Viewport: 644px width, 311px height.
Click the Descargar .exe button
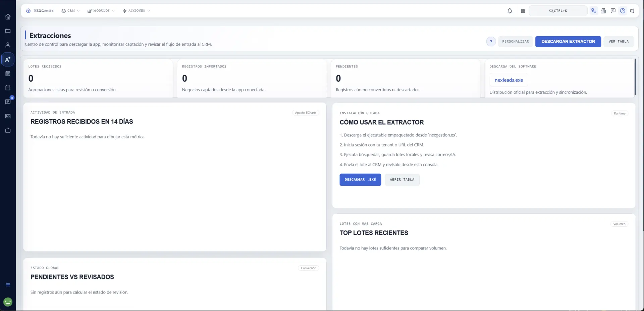coord(360,180)
